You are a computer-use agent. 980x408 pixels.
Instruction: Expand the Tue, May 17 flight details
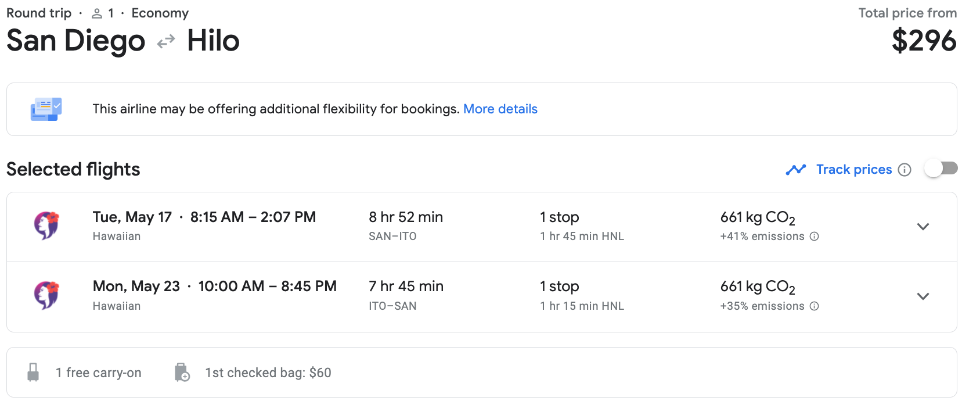pyautogui.click(x=923, y=227)
